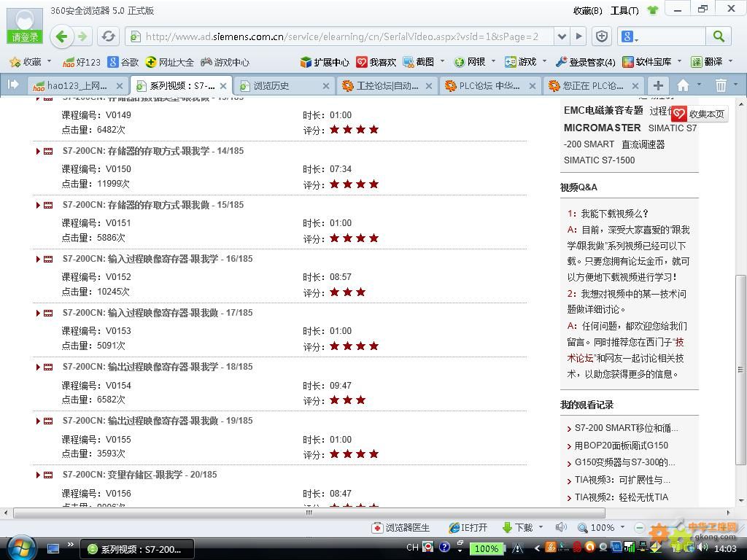The width and height of the screenshot is (747, 560).
Task: Click the horizontal scrollbar at page bottom
Action: click(x=308, y=513)
